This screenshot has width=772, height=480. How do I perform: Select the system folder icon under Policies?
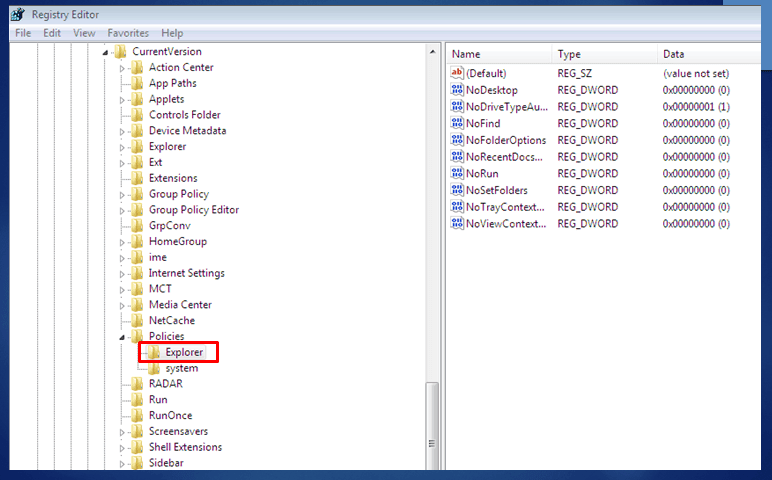click(154, 368)
